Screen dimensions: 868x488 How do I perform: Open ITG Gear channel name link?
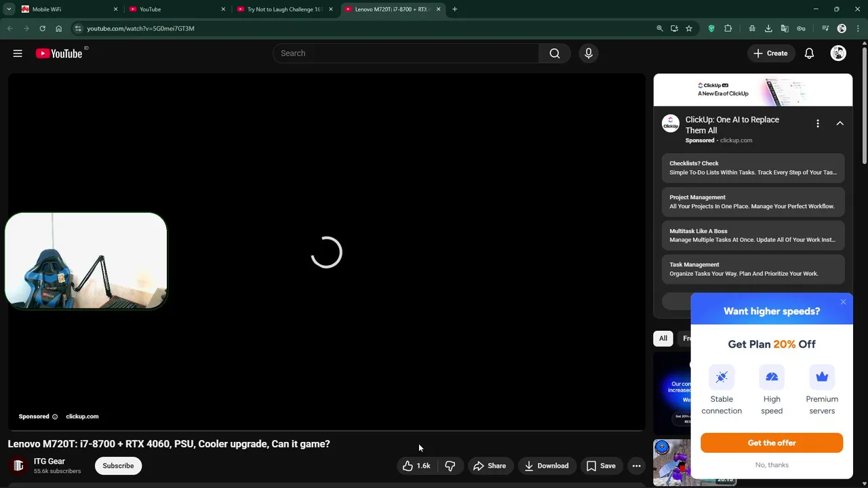[x=50, y=462]
